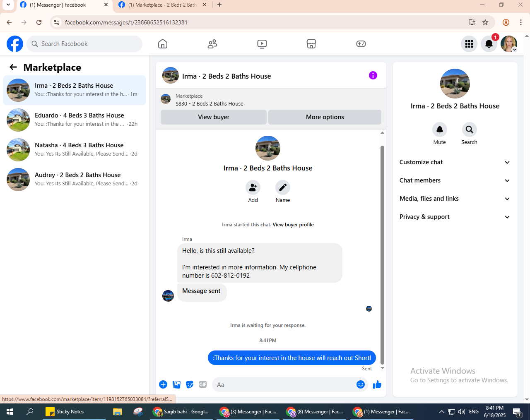Open conversation information purple icon
This screenshot has width=530, height=420.
coord(373,75)
